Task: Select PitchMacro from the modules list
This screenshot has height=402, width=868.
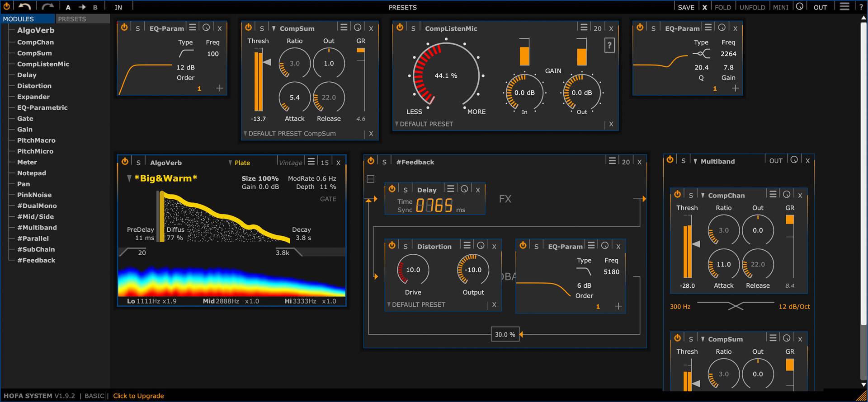Action: click(x=36, y=140)
